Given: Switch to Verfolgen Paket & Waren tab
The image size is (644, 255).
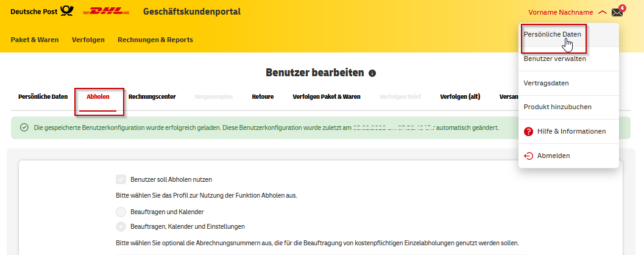Looking at the screenshot, I should (327, 97).
